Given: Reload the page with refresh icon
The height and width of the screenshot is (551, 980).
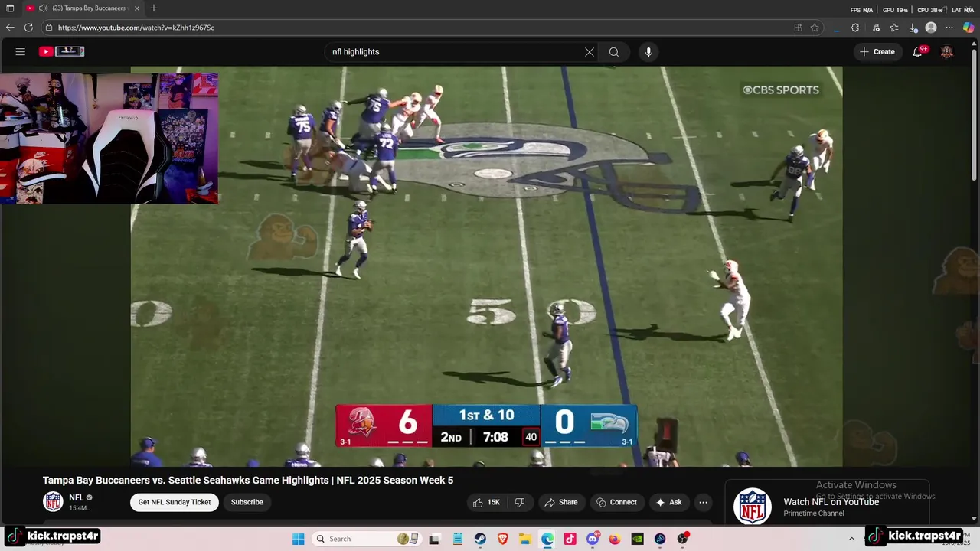Looking at the screenshot, I should click(x=28, y=28).
